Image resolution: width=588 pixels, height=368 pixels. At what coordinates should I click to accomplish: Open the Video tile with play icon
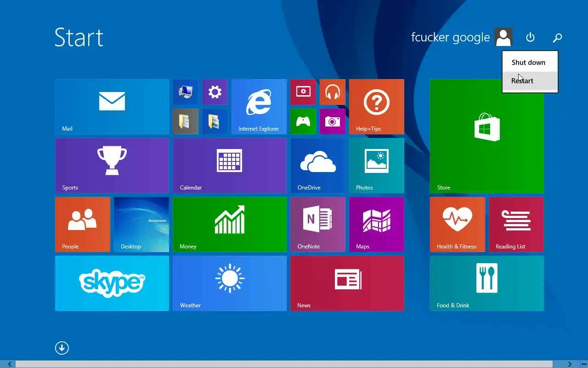303,92
